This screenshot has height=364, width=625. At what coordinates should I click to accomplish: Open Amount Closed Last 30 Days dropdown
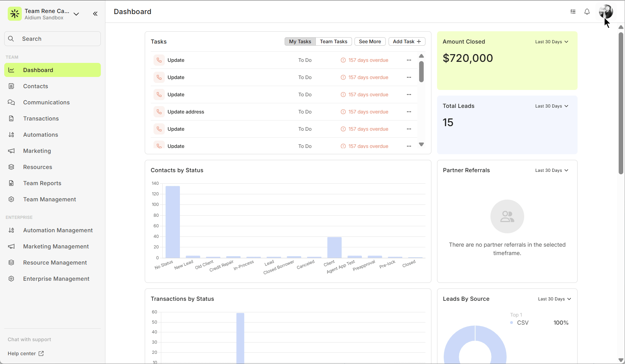(x=552, y=42)
